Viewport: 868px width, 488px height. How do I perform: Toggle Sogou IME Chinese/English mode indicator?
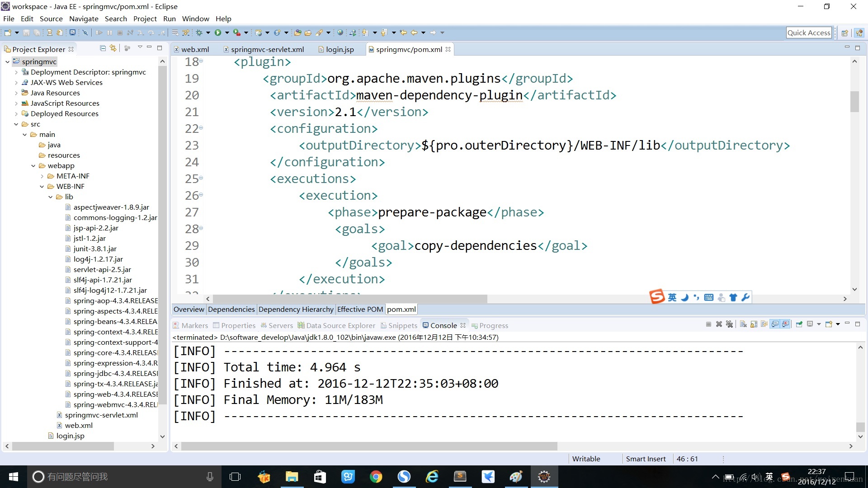point(672,297)
